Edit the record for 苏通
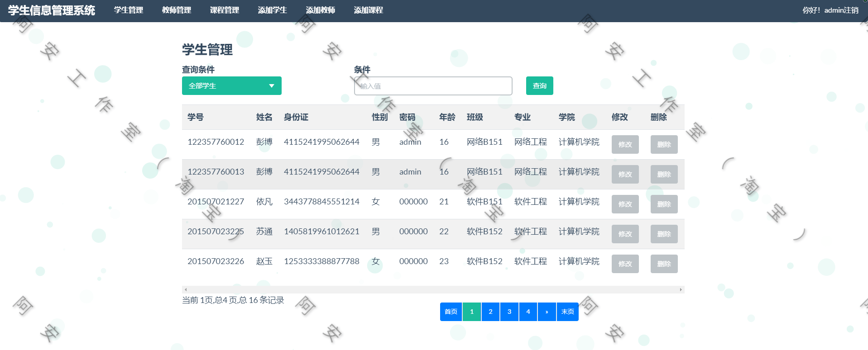This screenshot has height=350, width=868. pyautogui.click(x=625, y=234)
